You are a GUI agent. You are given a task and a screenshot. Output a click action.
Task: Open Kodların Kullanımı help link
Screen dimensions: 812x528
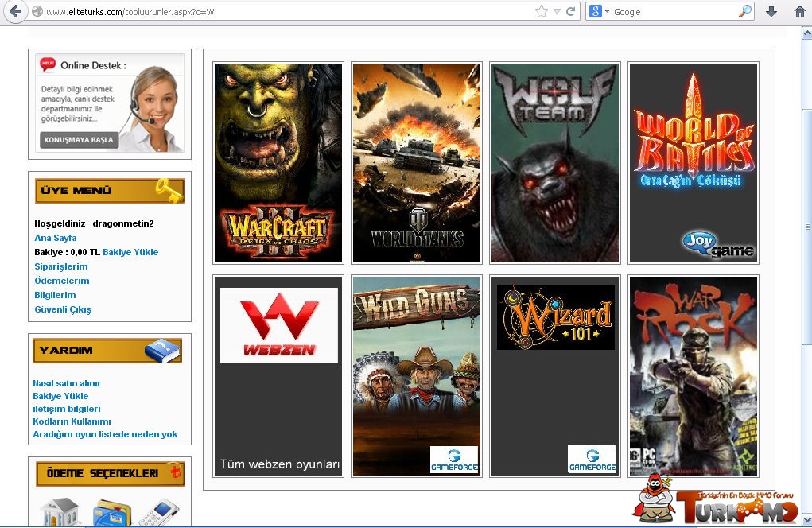(72, 421)
